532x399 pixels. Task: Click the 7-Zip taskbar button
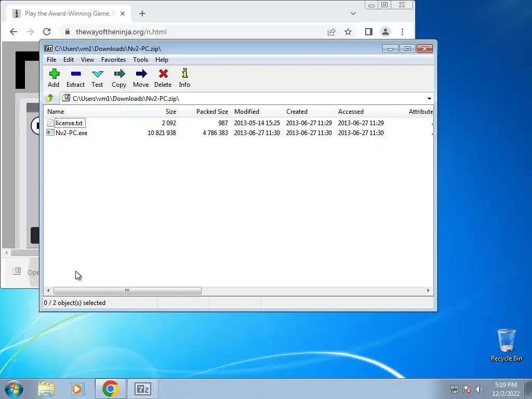(142, 389)
